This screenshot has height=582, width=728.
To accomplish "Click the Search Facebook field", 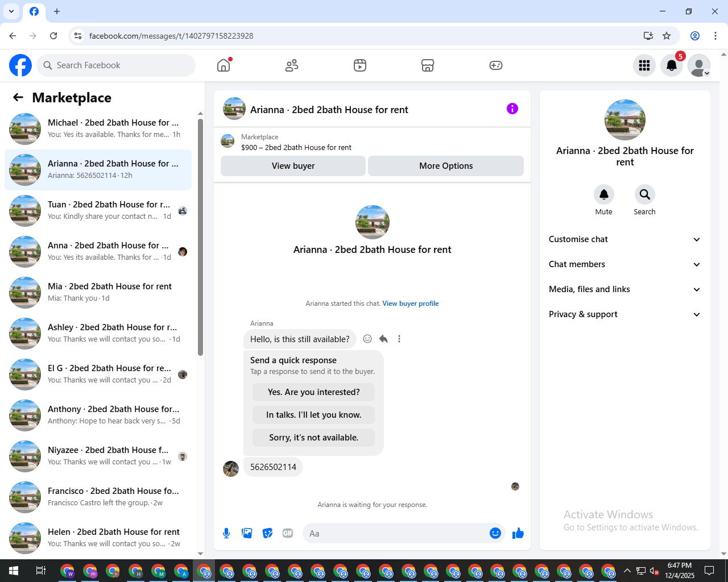I will point(116,65).
